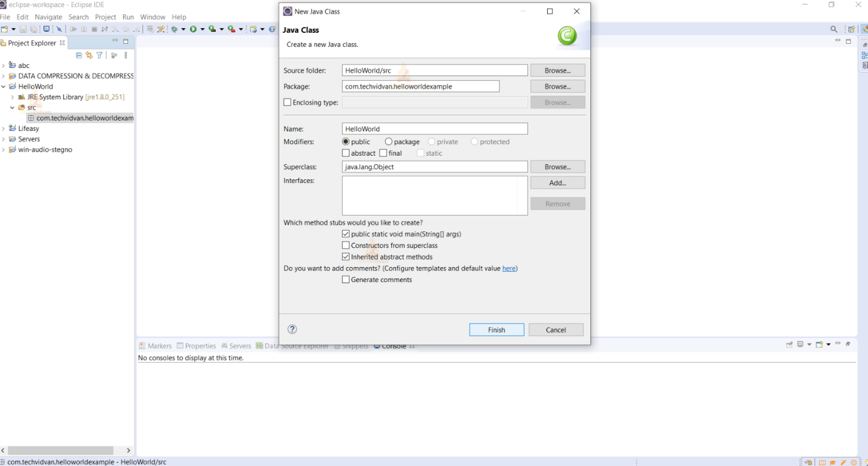Open the Run icon dropdown arrow
This screenshot has width=868, height=466.
tap(203, 29)
